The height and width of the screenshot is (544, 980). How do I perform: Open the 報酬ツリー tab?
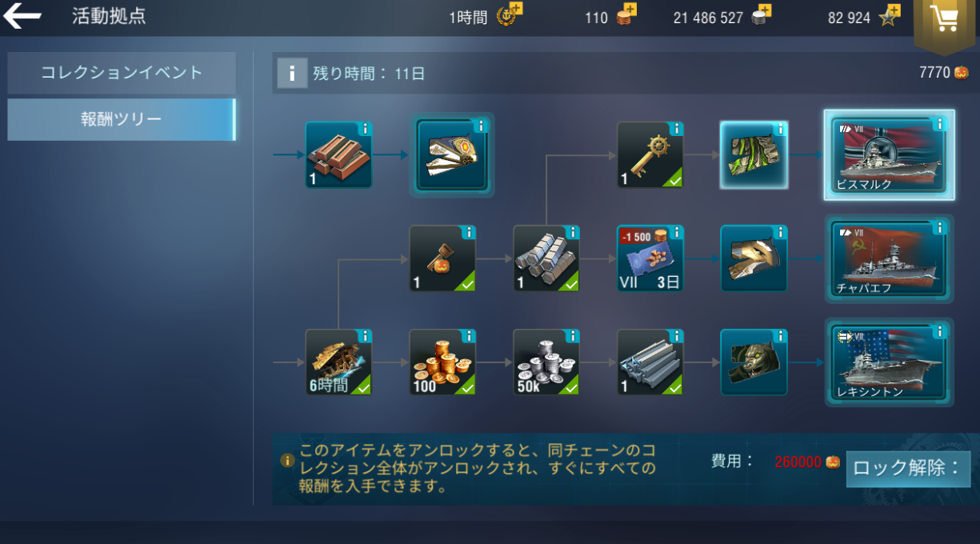[122, 120]
